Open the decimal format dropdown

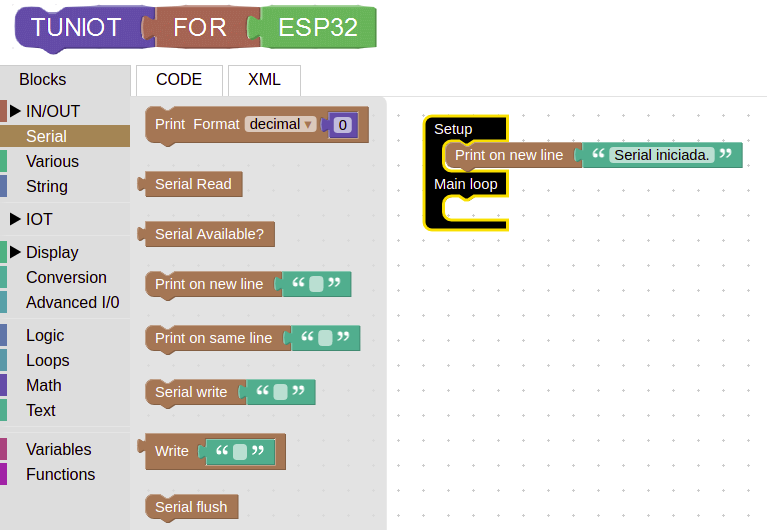coord(280,124)
